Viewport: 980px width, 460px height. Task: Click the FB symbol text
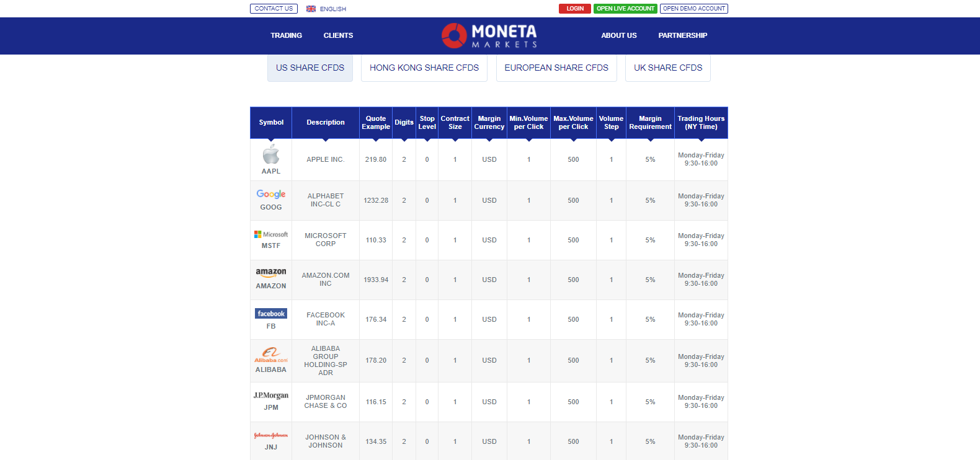click(271, 326)
